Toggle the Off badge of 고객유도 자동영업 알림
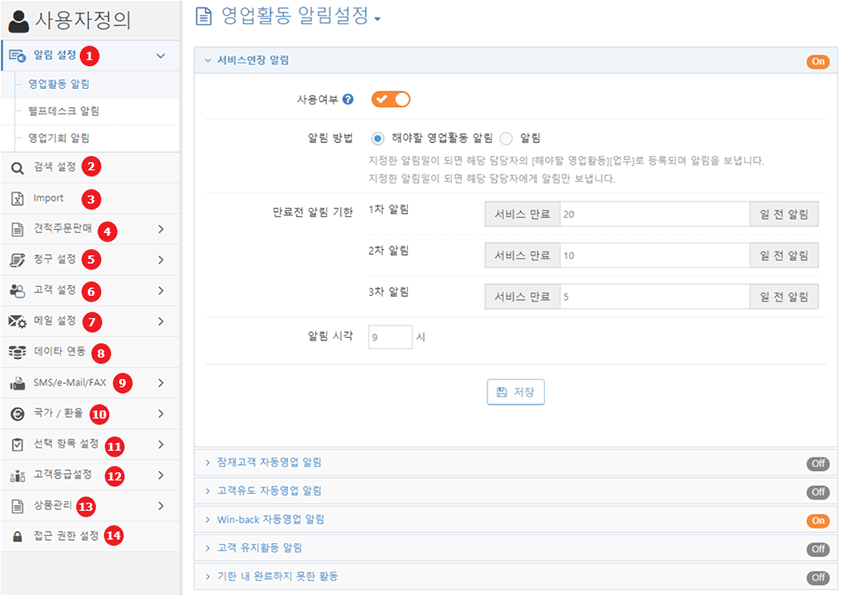 point(818,492)
